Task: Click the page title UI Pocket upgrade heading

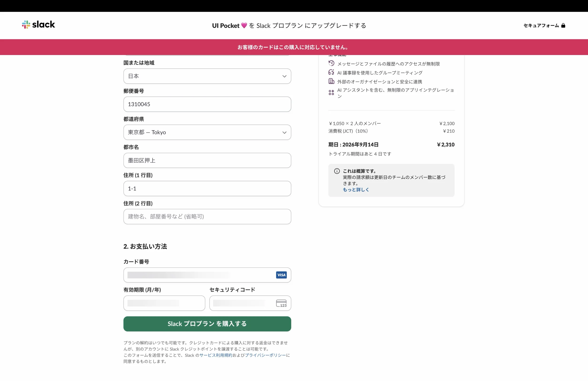Action: (289, 25)
